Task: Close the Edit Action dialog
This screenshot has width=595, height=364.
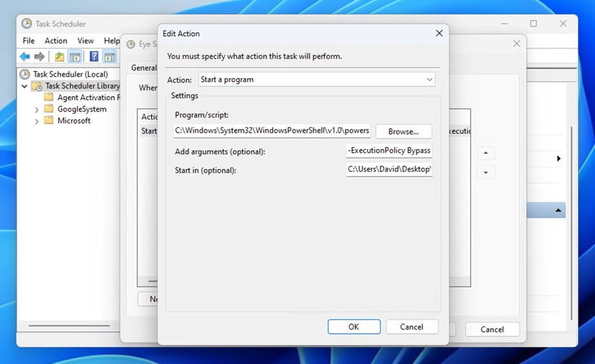Action: tap(439, 34)
